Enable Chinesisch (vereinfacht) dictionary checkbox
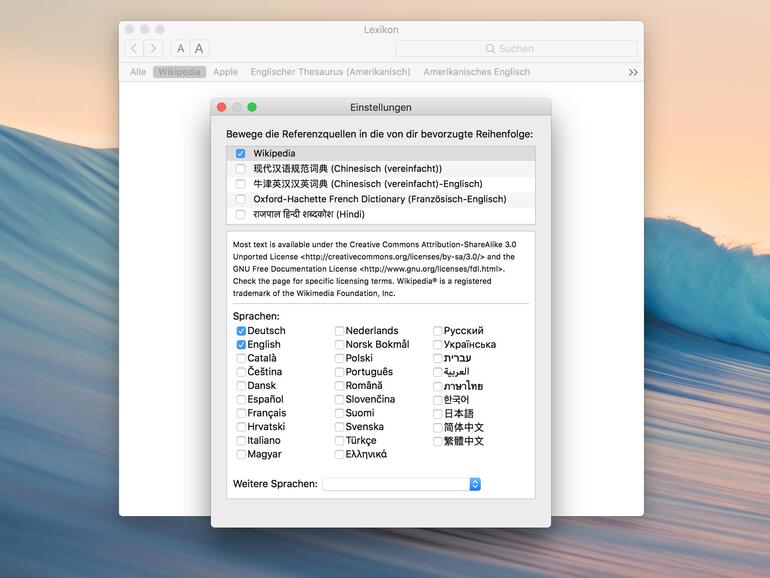 pyautogui.click(x=240, y=168)
